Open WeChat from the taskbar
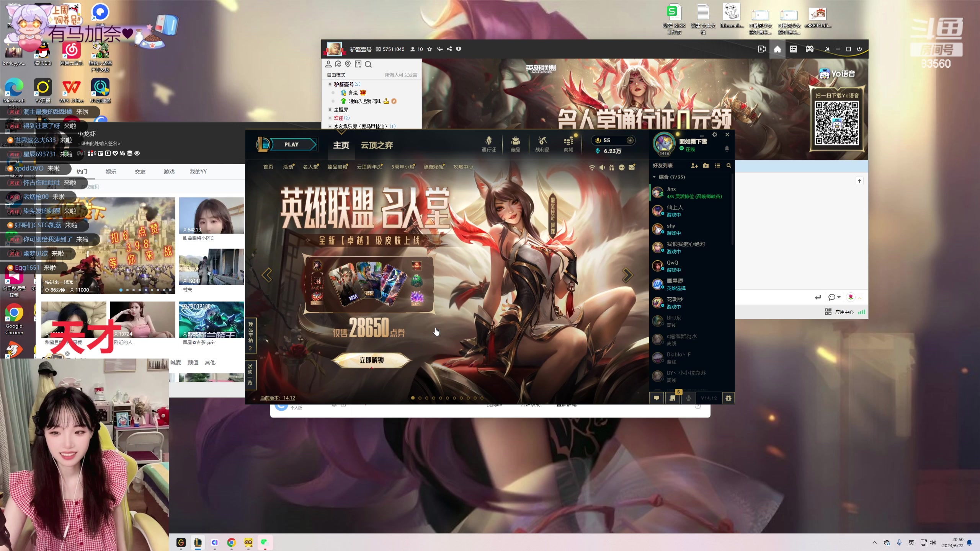 265,543
